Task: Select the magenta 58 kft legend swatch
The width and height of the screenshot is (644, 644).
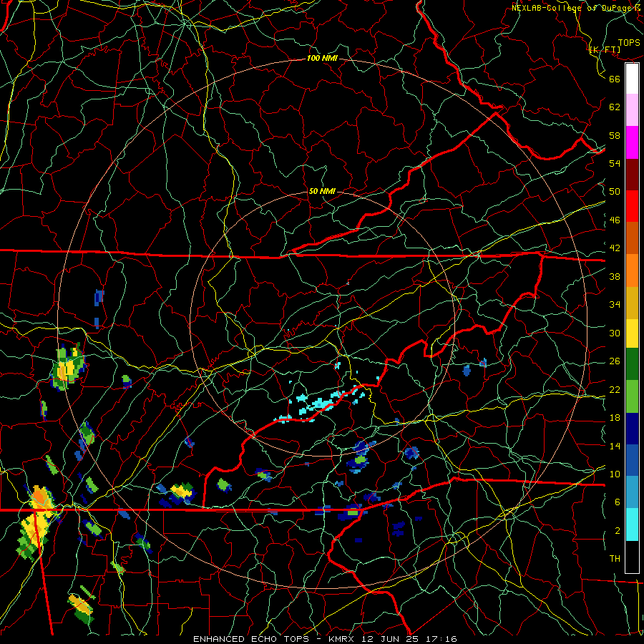Action: [632, 142]
